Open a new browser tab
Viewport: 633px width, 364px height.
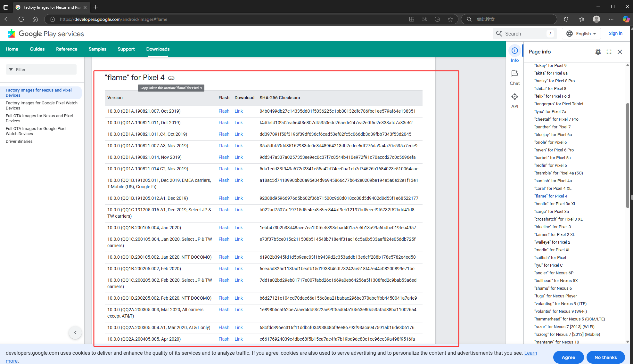tap(95, 7)
